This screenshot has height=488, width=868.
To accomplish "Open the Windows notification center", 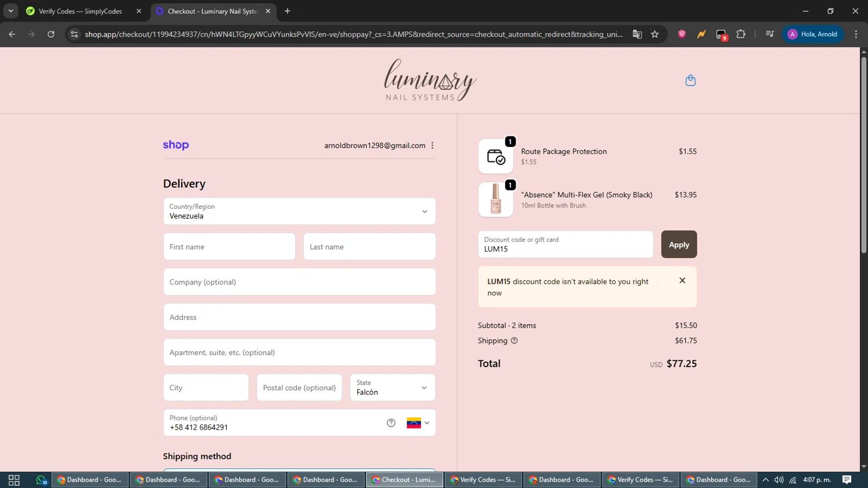I will coord(847,480).
